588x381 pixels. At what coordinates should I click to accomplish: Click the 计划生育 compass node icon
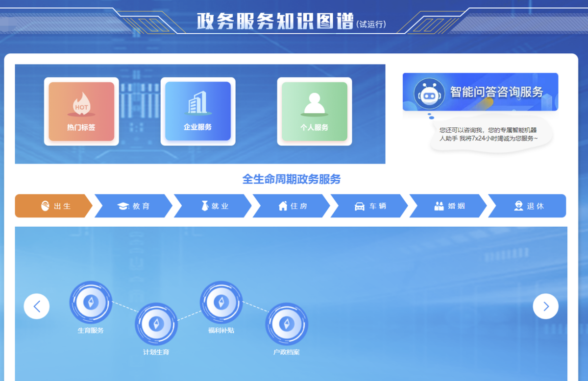[x=156, y=323]
